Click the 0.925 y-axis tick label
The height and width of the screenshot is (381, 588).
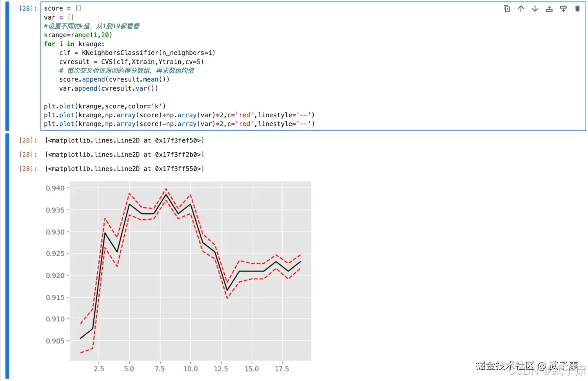[55, 253]
